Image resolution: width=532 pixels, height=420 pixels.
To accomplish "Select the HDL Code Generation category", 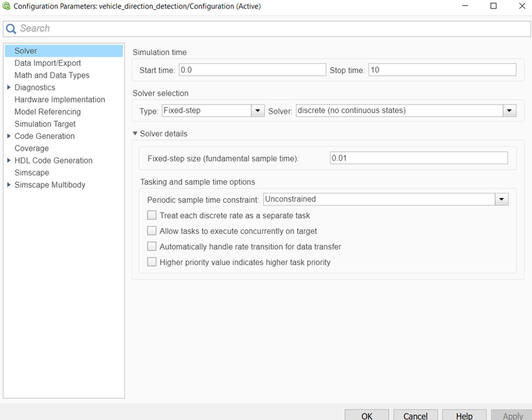I will click(53, 161).
